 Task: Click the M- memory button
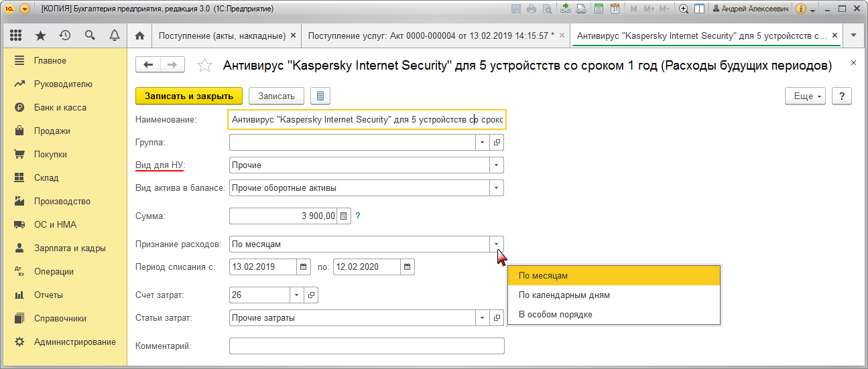point(664,9)
